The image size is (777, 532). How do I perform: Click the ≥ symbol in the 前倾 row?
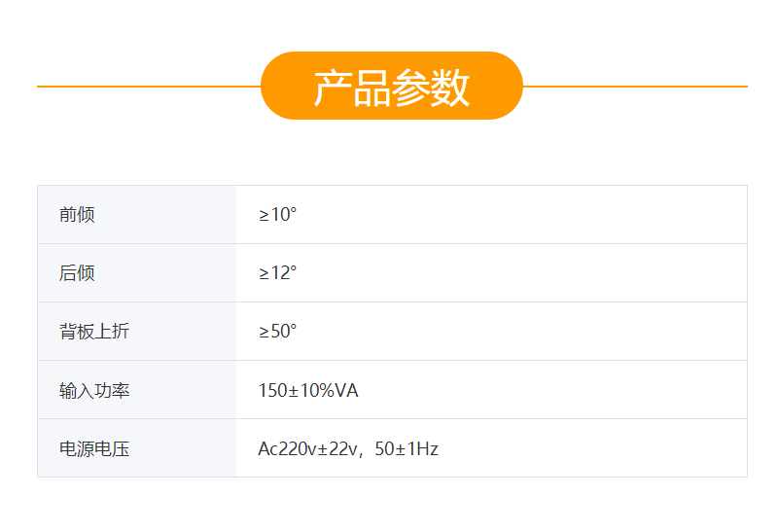(264, 215)
